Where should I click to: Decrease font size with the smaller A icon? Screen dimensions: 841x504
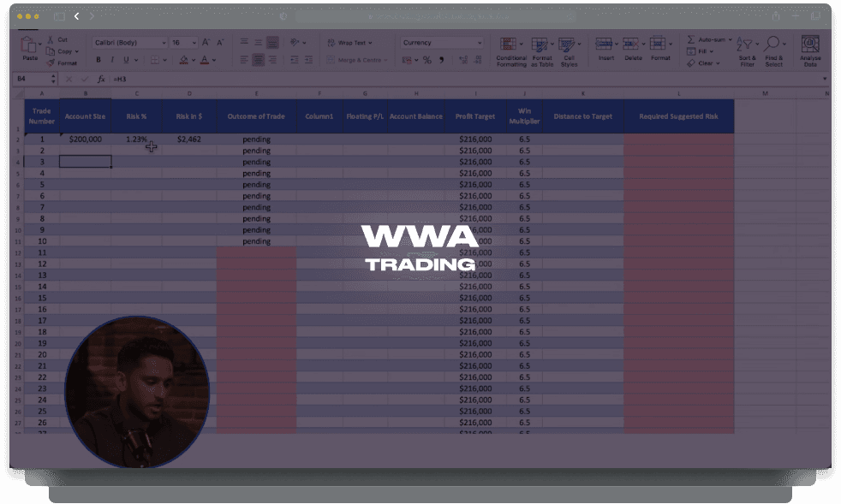[x=220, y=43]
